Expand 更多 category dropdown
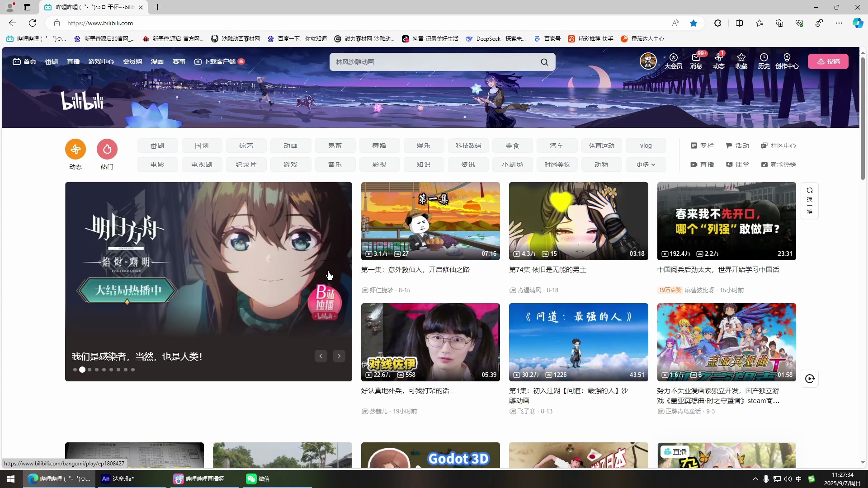The width and height of the screenshot is (868, 488). 646,164
